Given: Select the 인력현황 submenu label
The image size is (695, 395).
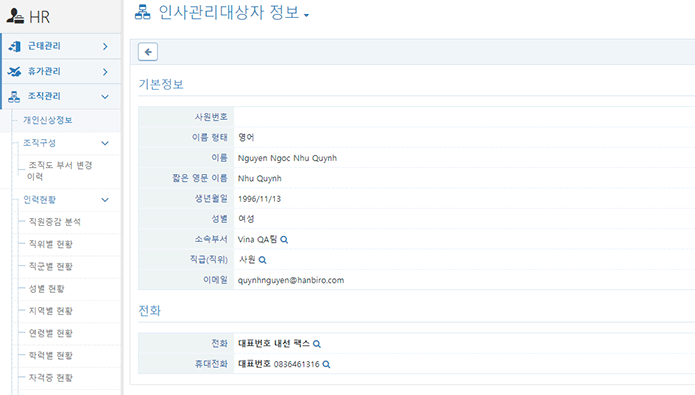Looking at the screenshot, I should pos(39,199).
